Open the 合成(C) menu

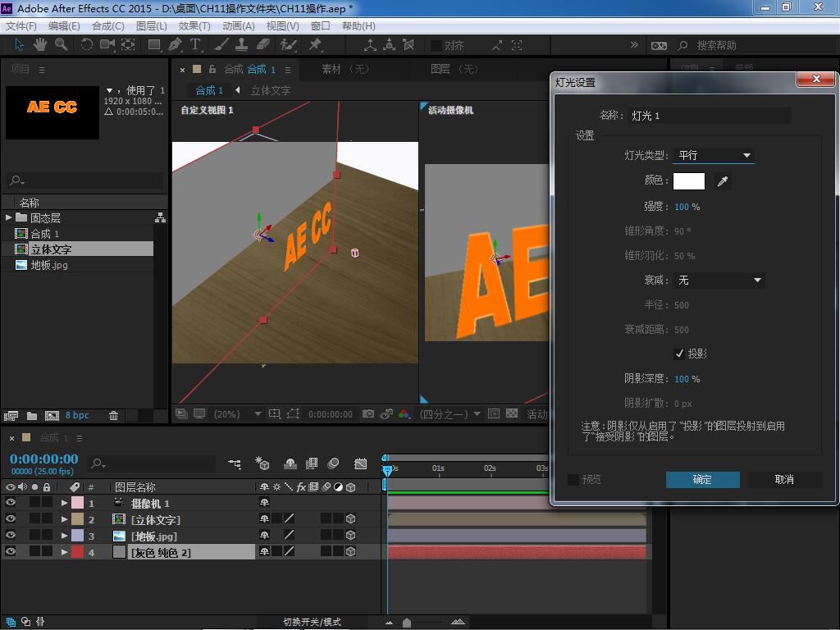tap(107, 25)
